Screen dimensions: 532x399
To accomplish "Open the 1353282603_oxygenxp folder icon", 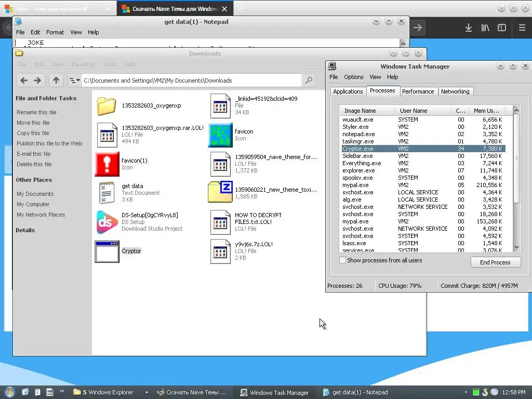I will point(106,106).
